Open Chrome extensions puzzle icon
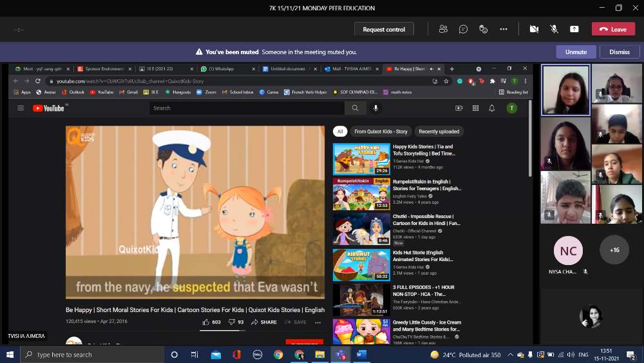644x363 pixels. [x=492, y=81]
